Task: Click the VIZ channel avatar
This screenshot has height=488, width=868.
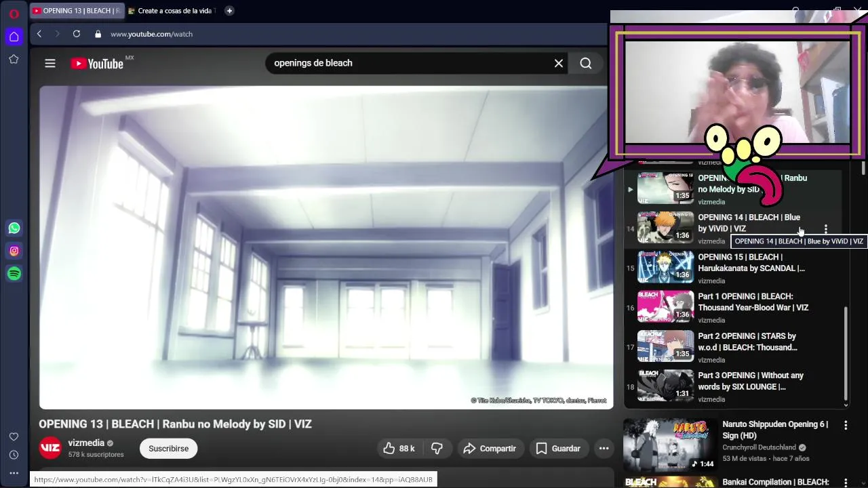Action: click(50, 449)
